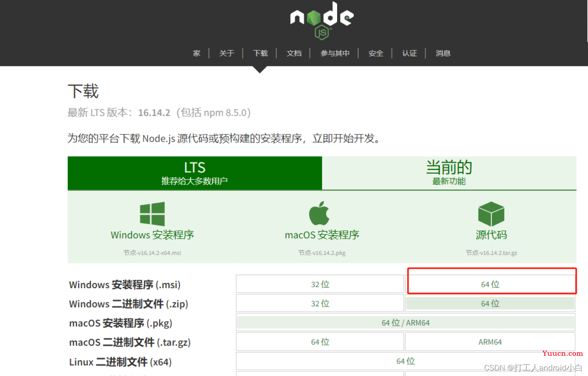
Task: Open the 认证 navigation item
Action: 409,53
